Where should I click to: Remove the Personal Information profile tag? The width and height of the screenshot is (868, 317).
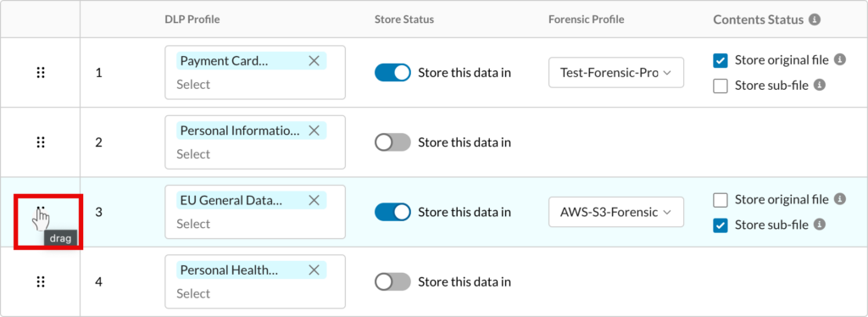314,131
